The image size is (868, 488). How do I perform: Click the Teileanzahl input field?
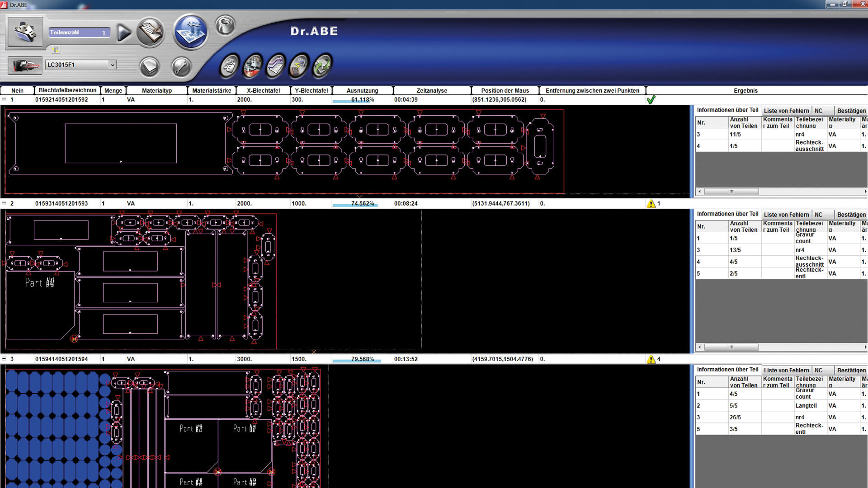coord(80,33)
